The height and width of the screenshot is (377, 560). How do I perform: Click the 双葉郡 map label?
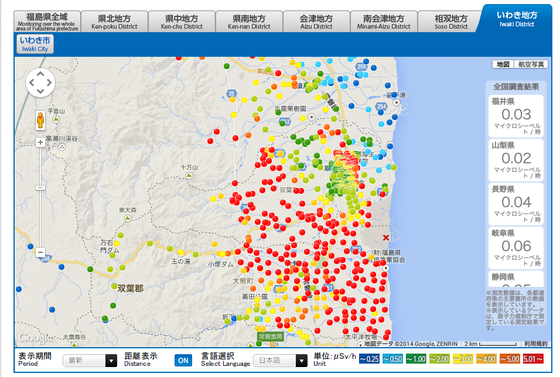130,288
